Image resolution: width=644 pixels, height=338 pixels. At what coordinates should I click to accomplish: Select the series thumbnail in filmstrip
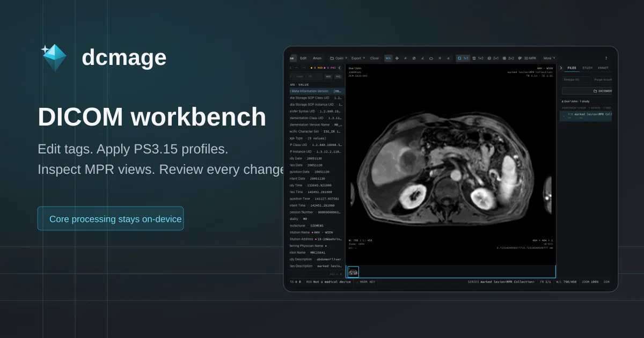pyautogui.click(x=353, y=272)
